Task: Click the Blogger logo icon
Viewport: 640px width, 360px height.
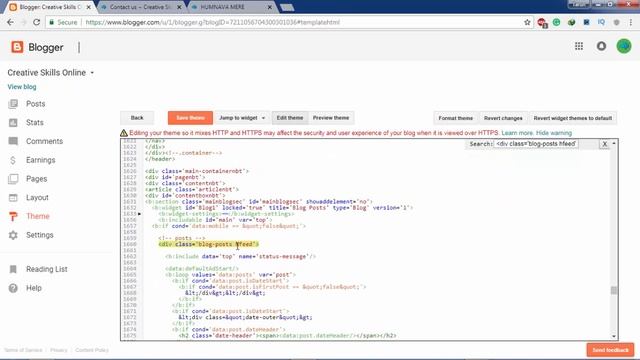Action: pos(17,47)
